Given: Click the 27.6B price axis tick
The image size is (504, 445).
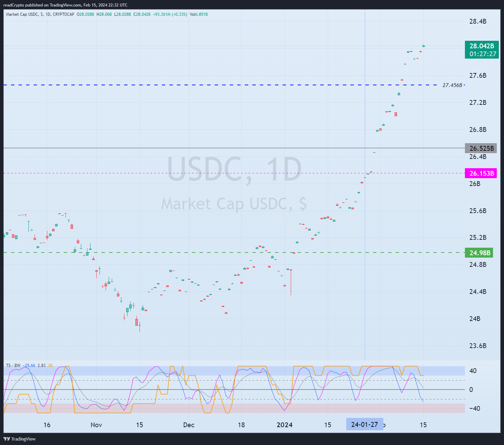Looking at the screenshot, I should (x=478, y=76).
